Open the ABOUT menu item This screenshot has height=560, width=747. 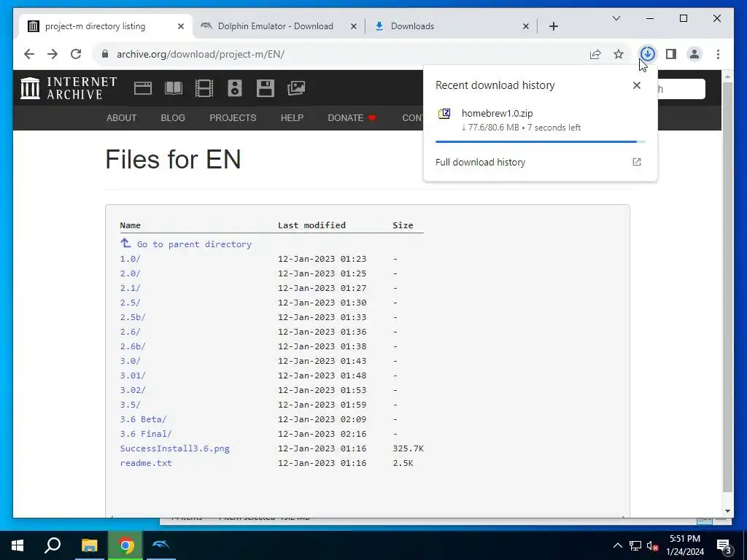point(122,117)
